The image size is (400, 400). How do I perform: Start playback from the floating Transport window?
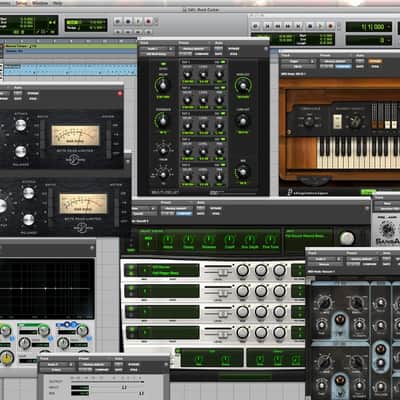tap(320, 26)
